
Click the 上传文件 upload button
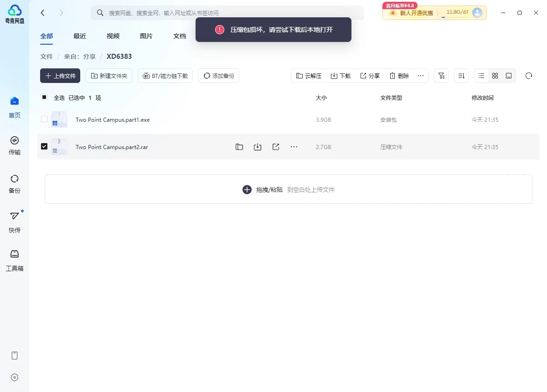(x=60, y=76)
